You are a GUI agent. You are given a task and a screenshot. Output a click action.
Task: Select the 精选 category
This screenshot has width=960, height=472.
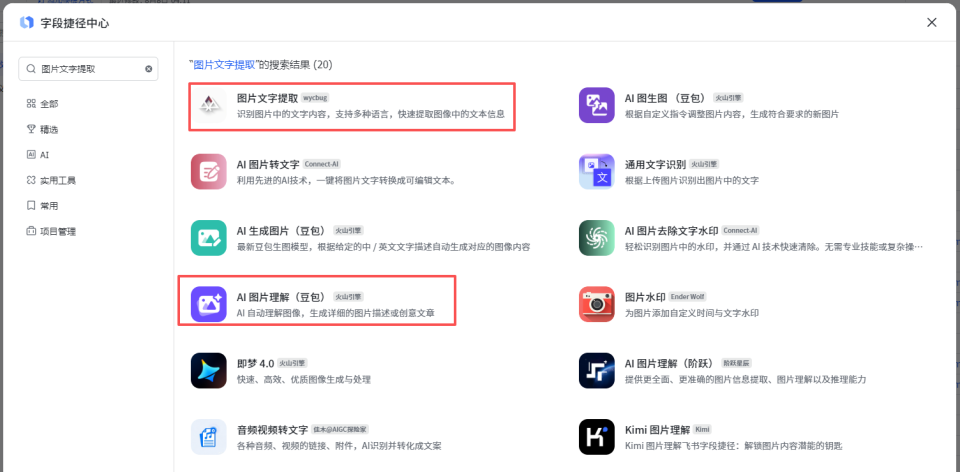[49, 129]
